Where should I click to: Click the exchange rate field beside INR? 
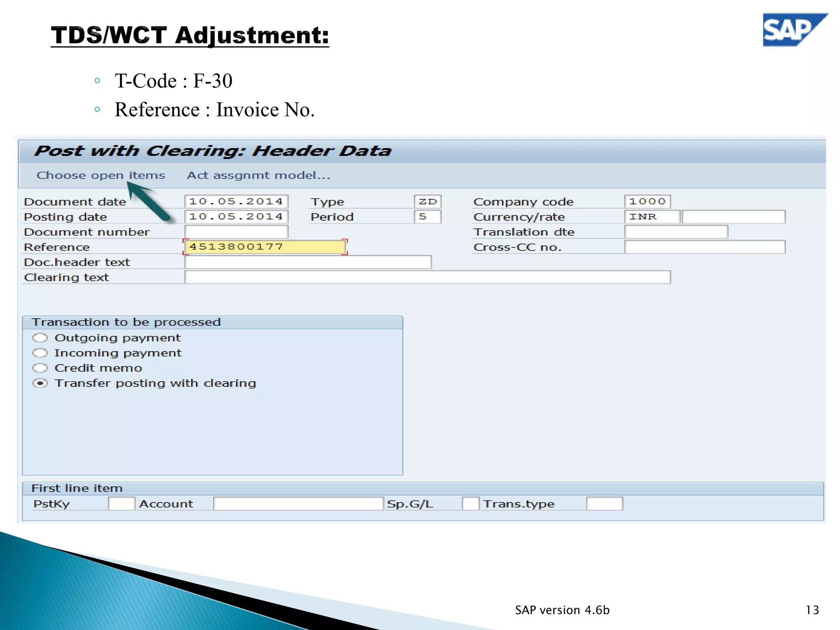[x=733, y=217]
